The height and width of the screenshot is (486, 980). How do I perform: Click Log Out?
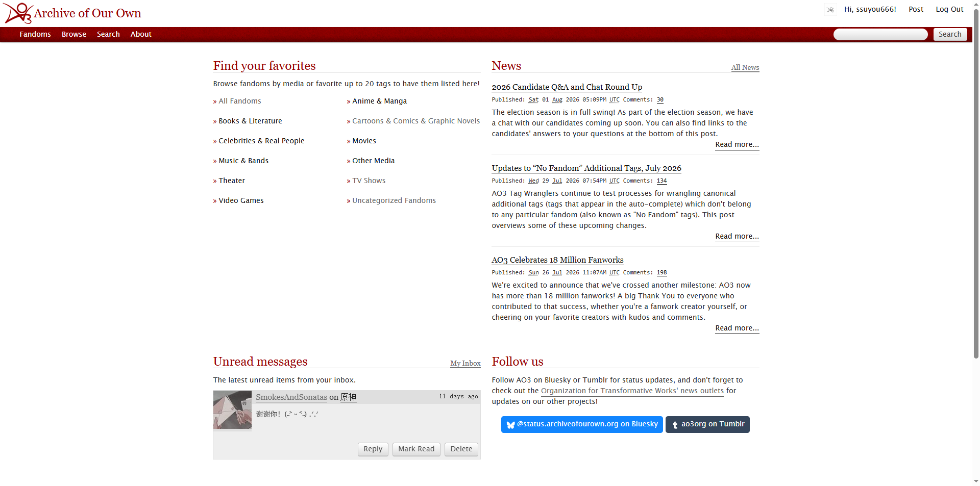(949, 9)
